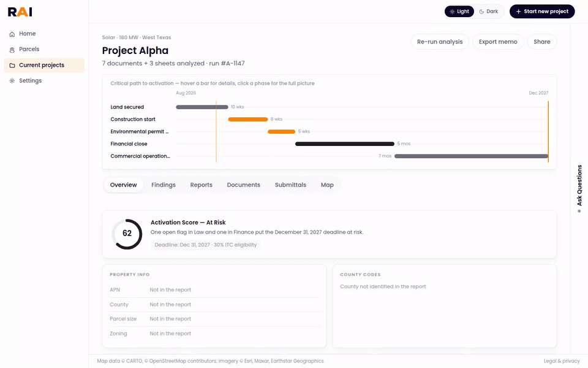
Task: Click the activation score 62 ring
Action: pos(127,234)
